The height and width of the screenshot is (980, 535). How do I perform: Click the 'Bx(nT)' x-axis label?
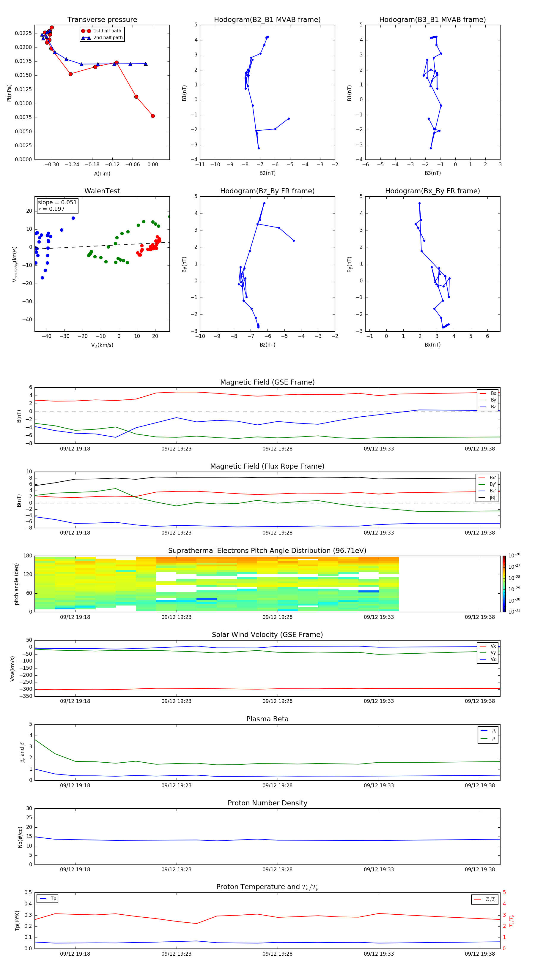pos(432,345)
